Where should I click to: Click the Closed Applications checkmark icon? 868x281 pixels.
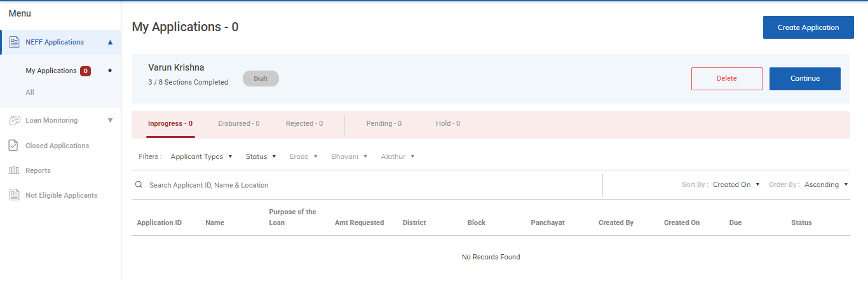click(14, 146)
